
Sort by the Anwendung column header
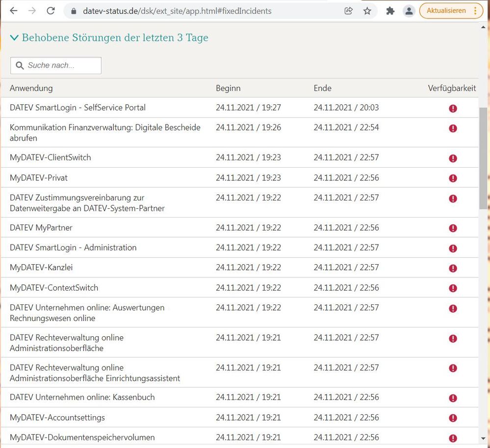pyautogui.click(x=31, y=88)
